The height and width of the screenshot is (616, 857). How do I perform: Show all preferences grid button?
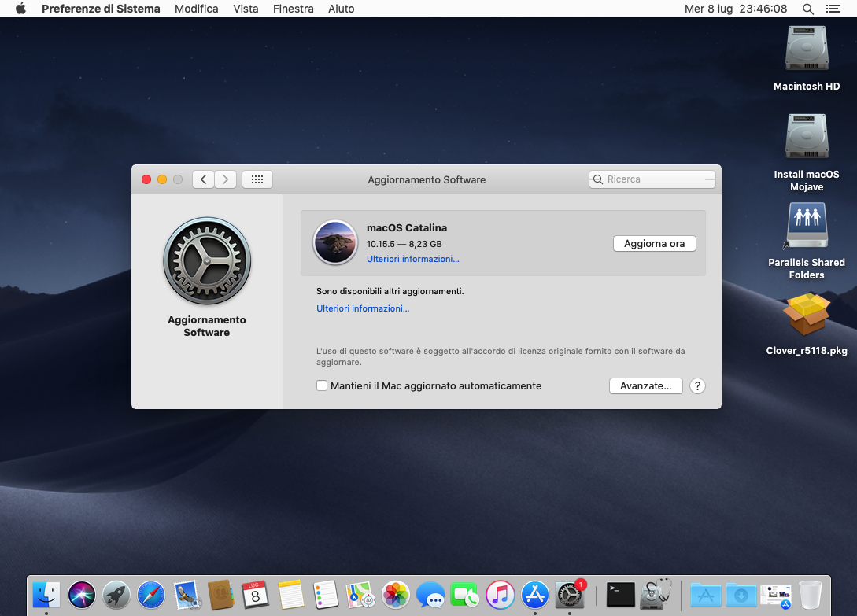(x=257, y=179)
